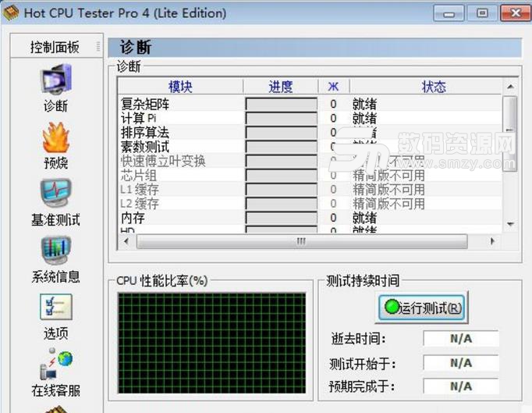
Task: Click the 控制面板 panel grip handle
Action: (x=98, y=47)
